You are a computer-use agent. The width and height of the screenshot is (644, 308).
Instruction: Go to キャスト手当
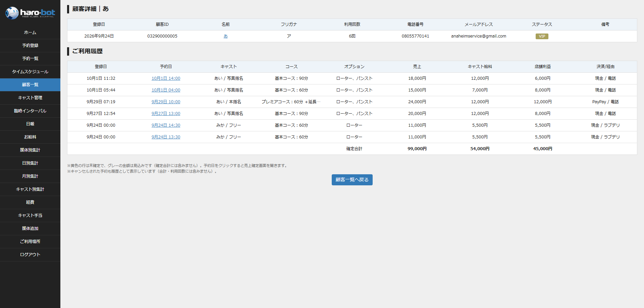(x=30, y=215)
